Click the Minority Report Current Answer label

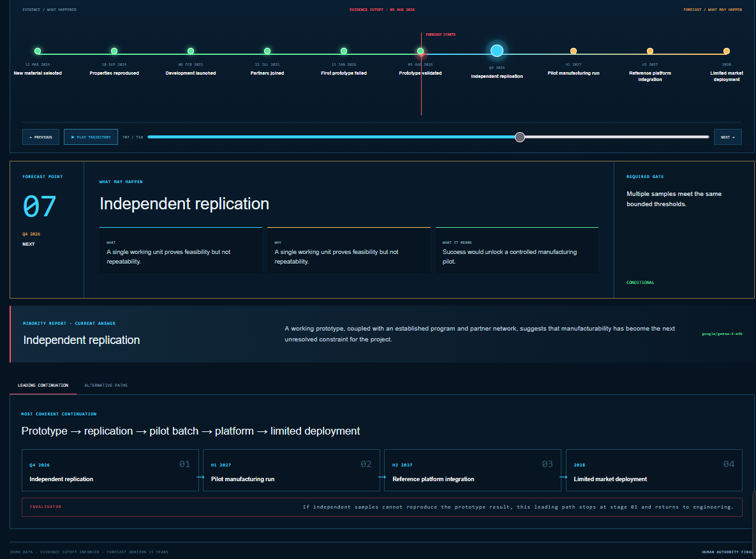click(69, 323)
